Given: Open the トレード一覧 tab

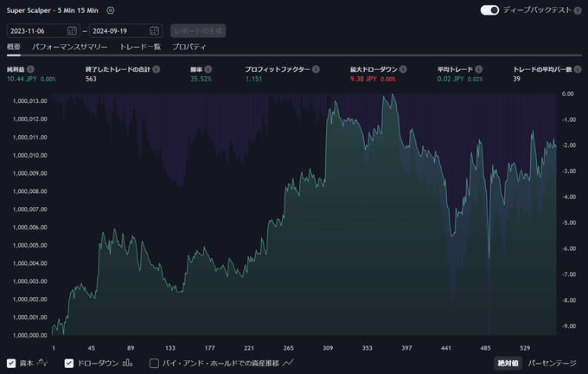Looking at the screenshot, I should pos(140,47).
